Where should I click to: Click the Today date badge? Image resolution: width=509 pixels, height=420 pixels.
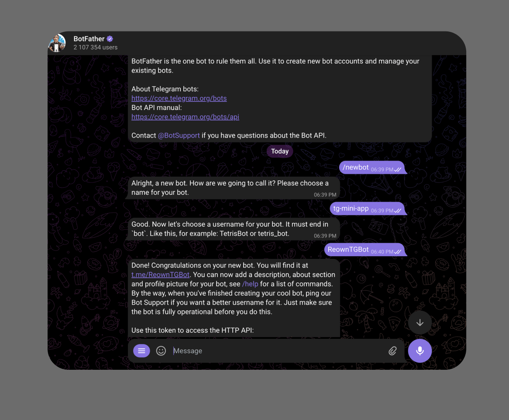(280, 151)
